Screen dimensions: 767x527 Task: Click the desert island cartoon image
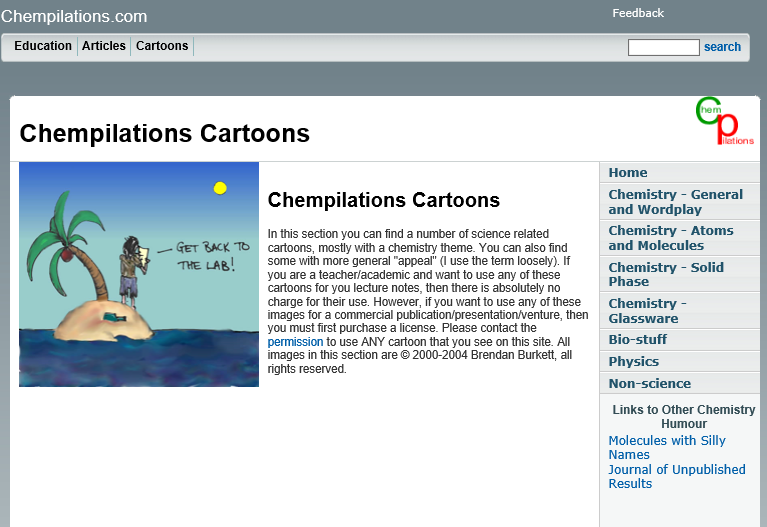coord(139,274)
